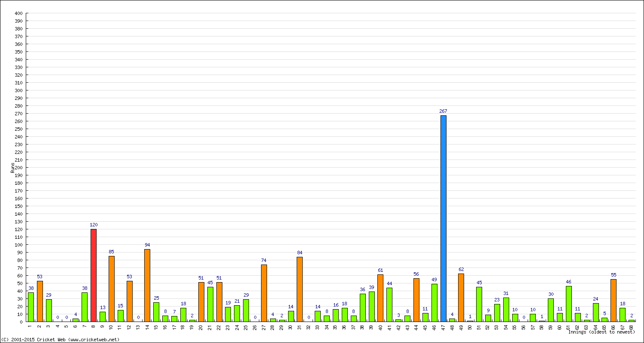Click the x-axis innings label 68
The image size is (644, 343).
pyautogui.click(x=632, y=327)
